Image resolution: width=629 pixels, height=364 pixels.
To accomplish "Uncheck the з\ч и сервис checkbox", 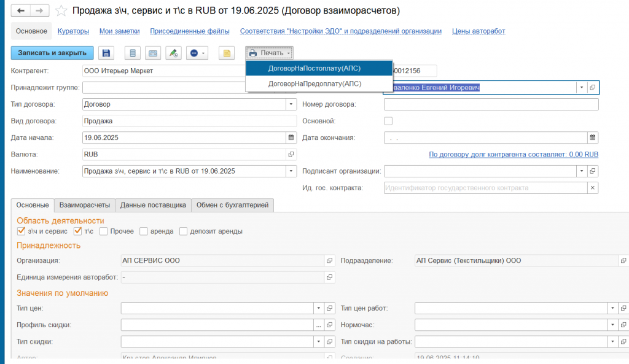I will (21, 231).
